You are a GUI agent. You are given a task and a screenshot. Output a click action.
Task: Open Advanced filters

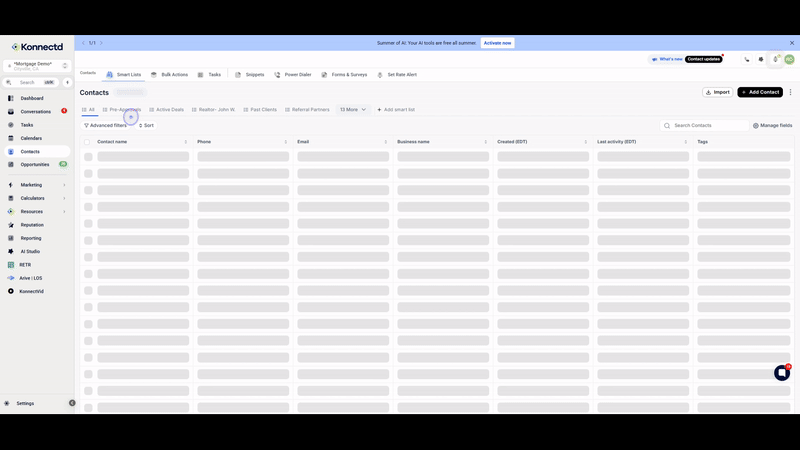[105, 125]
